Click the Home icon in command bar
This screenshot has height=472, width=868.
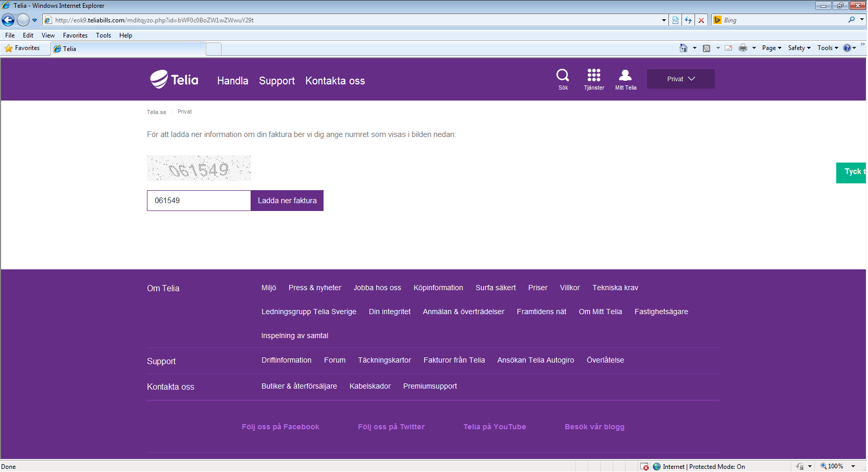point(684,48)
